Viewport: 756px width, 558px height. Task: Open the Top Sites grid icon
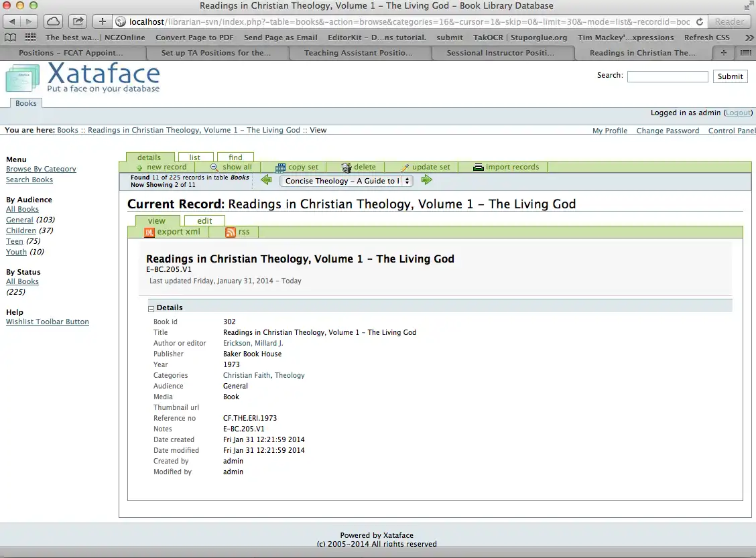[30, 37]
